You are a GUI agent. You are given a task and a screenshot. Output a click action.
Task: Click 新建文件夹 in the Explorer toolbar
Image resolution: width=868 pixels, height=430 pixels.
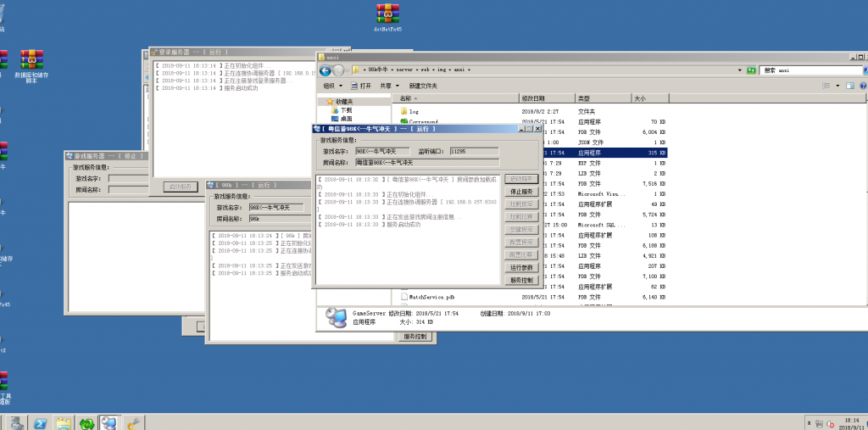[x=423, y=86]
